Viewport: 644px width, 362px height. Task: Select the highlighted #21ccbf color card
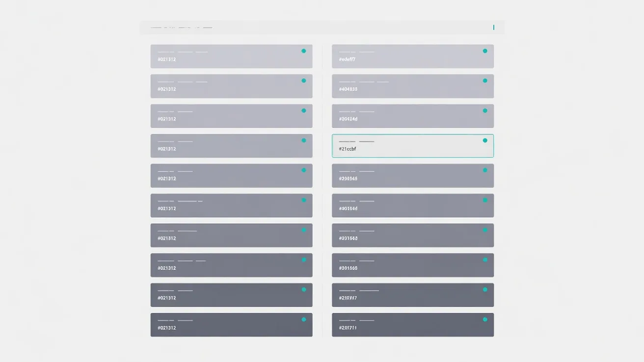tap(413, 146)
